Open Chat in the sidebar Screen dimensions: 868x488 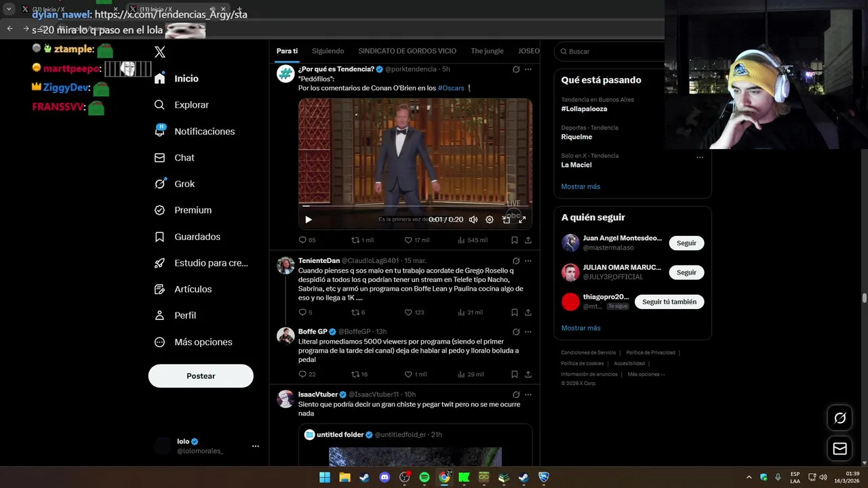coord(174,158)
